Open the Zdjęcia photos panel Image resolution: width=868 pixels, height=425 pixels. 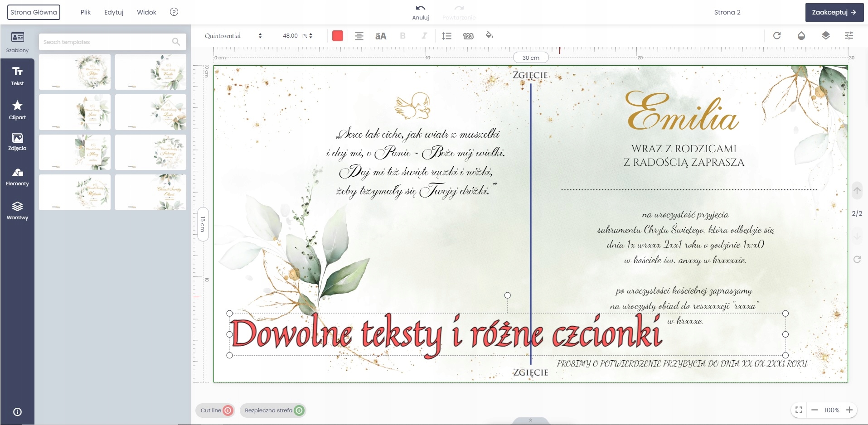pyautogui.click(x=17, y=142)
